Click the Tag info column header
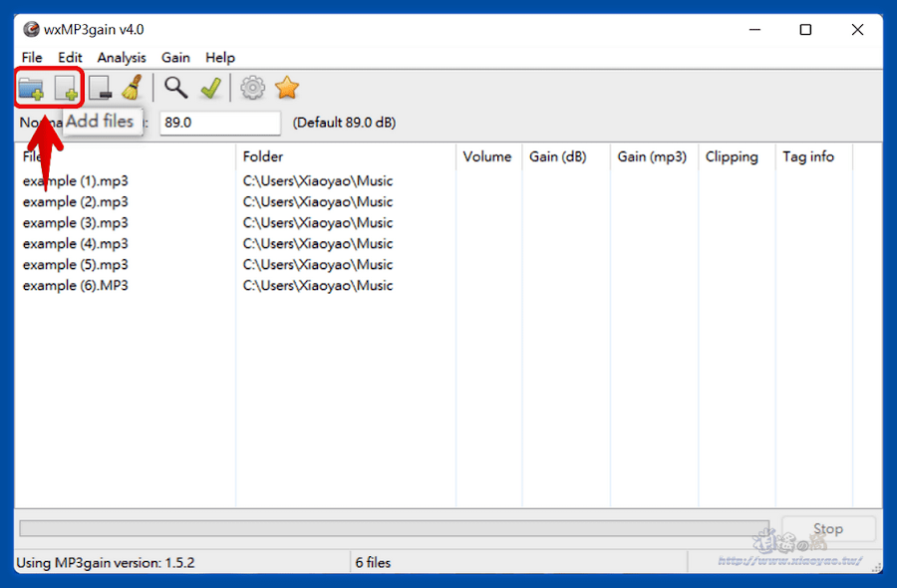Screen dimensions: 897x588 point(814,156)
